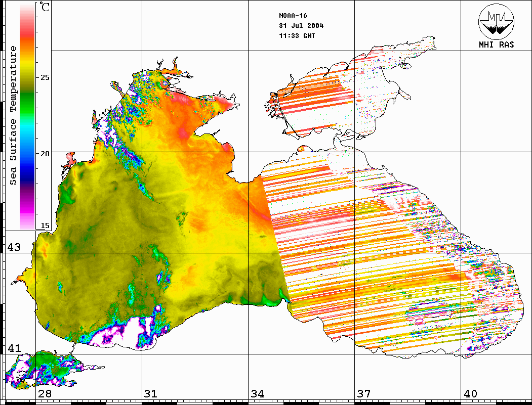Click longitude label '34'
Image resolution: width=532 pixels, height=405 pixels.
coord(258,393)
